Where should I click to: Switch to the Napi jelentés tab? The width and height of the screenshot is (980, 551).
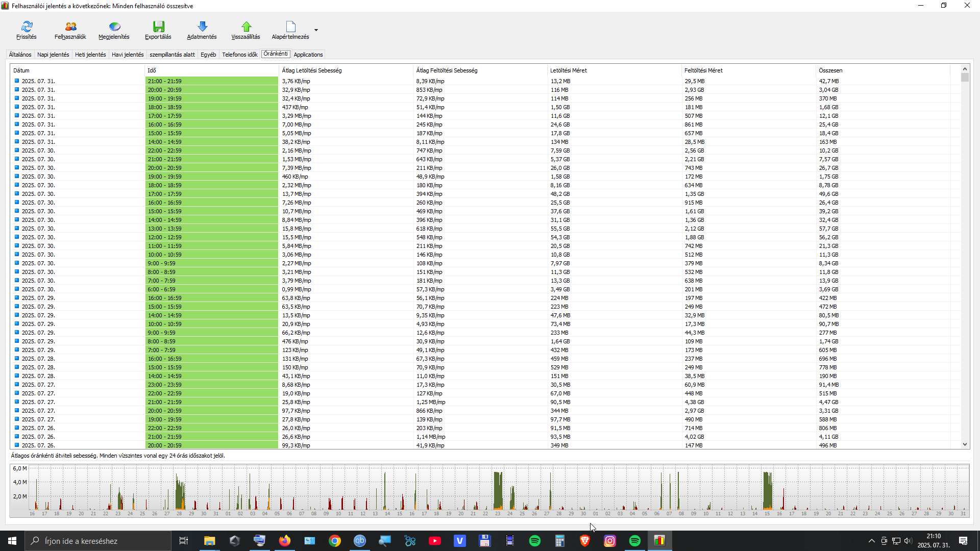pyautogui.click(x=53, y=55)
